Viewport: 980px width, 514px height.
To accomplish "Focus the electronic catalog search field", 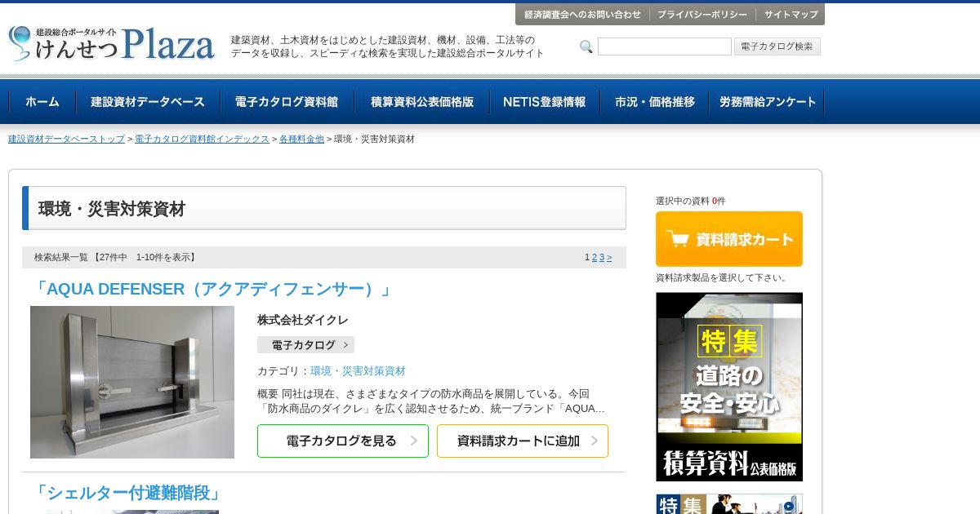I will coord(664,47).
